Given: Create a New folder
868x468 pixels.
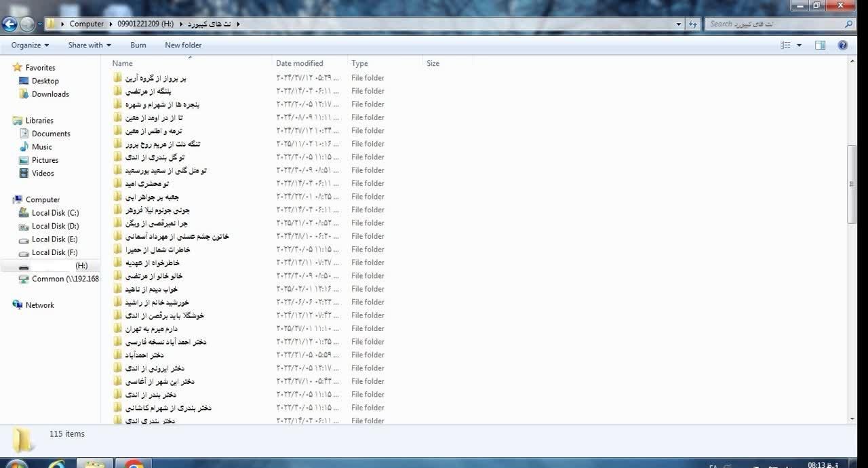Looking at the screenshot, I should click(x=183, y=45).
